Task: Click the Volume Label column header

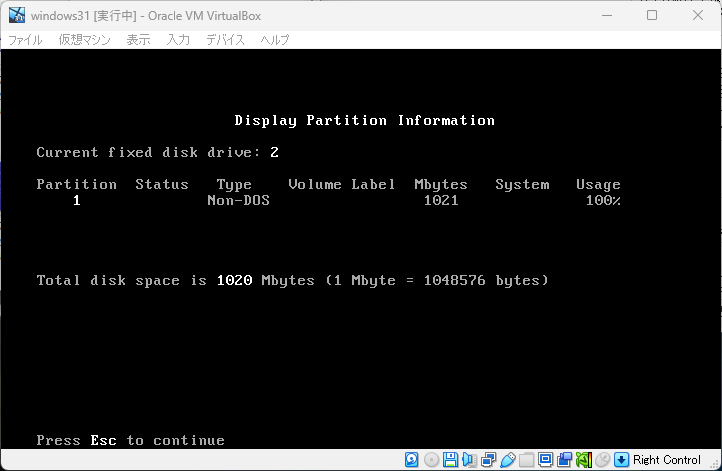Action: (341, 184)
